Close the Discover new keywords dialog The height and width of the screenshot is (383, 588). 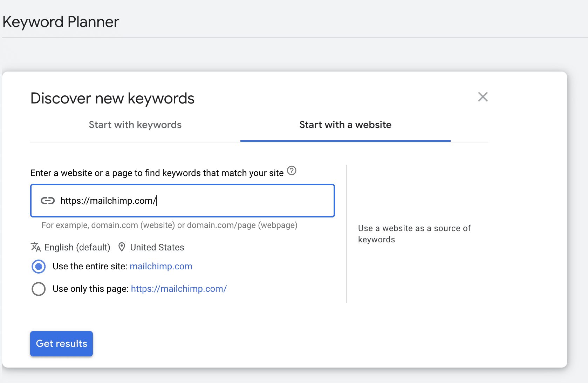(483, 97)
